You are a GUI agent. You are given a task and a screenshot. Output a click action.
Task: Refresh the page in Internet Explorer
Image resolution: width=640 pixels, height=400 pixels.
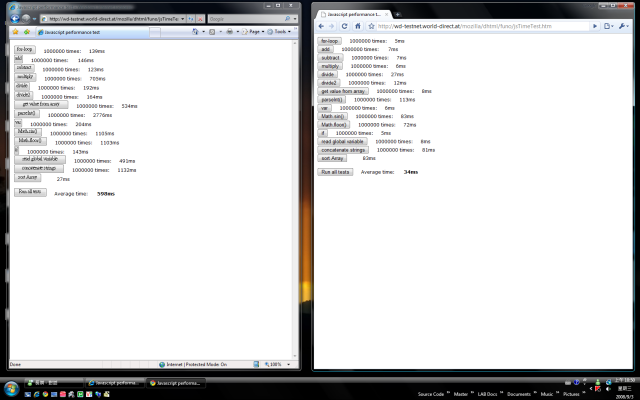pyautogui.click(x=191, y=19)
